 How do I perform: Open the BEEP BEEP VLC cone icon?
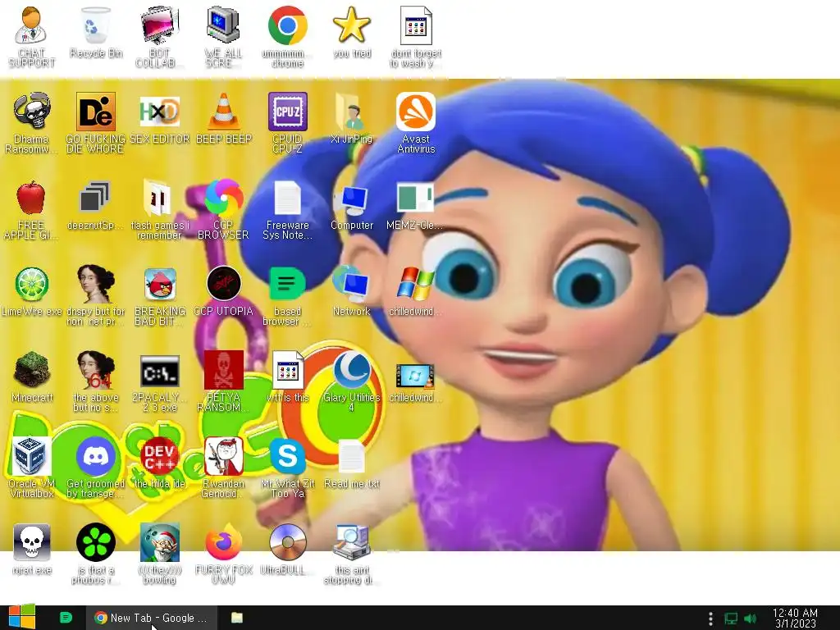point(223,118)
